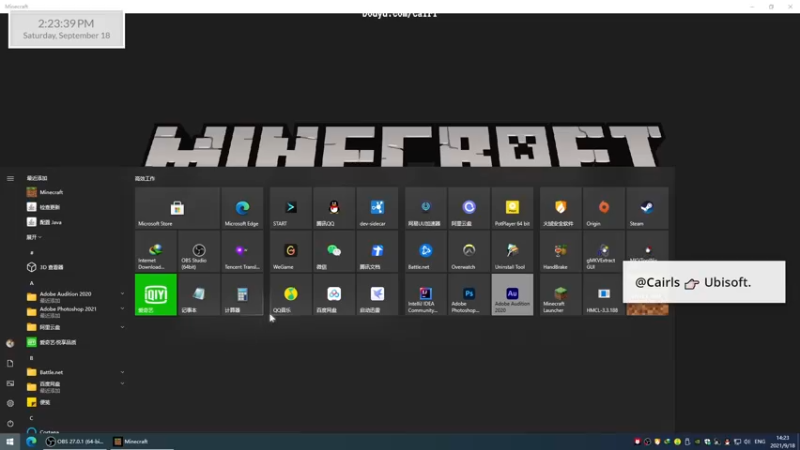Click the letter A section header
This screenshot has width=800, height=450.
click(31, 283)
